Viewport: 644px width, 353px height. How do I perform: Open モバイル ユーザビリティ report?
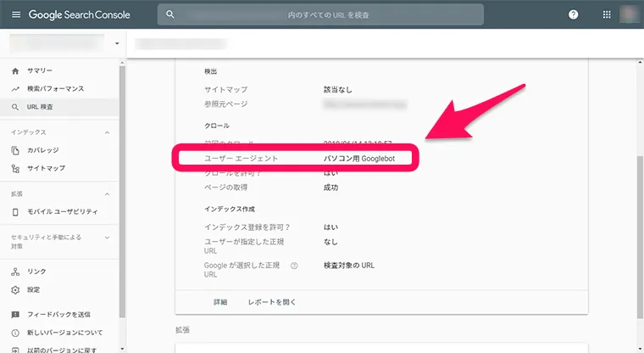coord(63,211)
